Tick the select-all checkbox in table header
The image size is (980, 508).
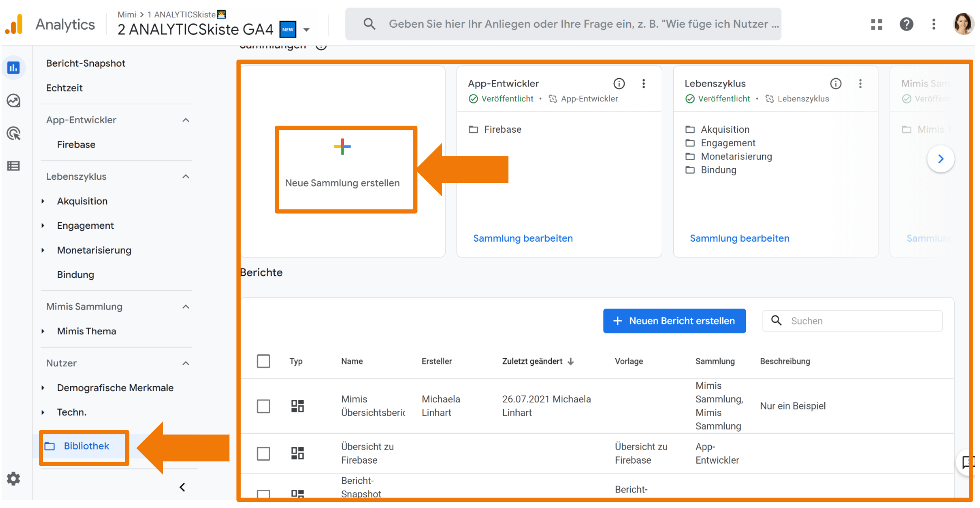263,361
